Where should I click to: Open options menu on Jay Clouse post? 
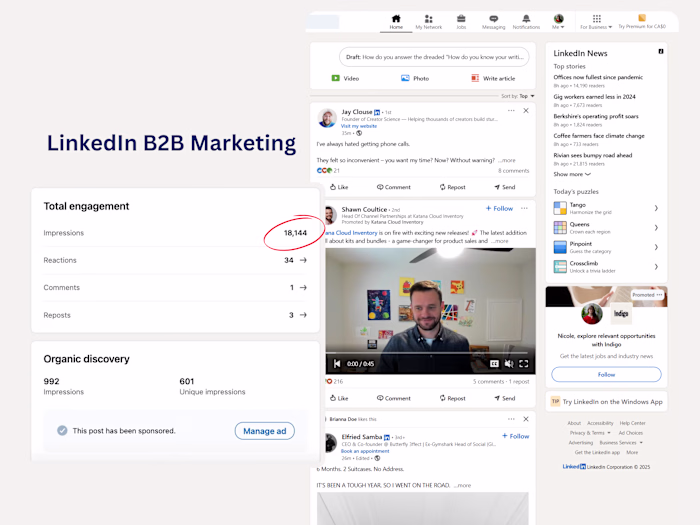511,110
